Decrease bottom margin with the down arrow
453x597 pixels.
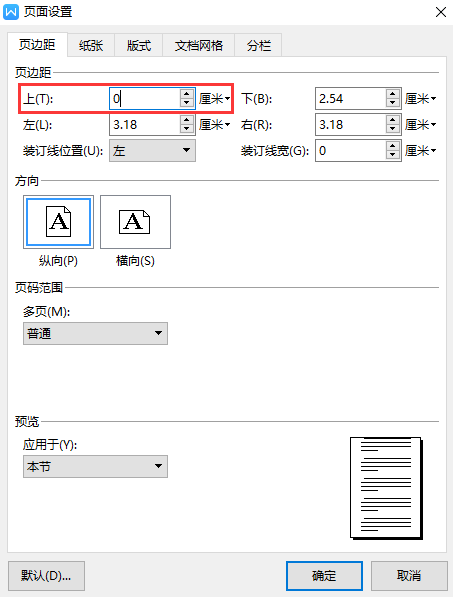pos(392,103)
